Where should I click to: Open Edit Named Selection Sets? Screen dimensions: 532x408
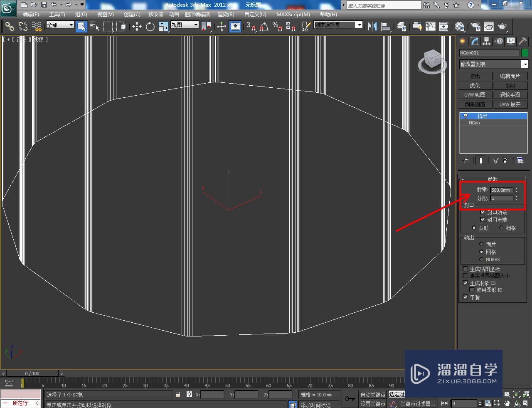[306, 27]
